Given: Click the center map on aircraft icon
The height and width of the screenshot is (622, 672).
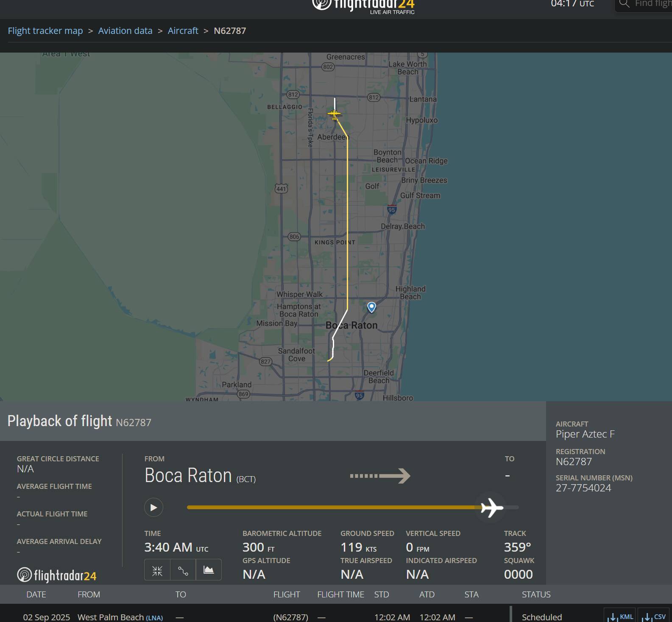Looking at the screenshot, I should coord(157,571).
